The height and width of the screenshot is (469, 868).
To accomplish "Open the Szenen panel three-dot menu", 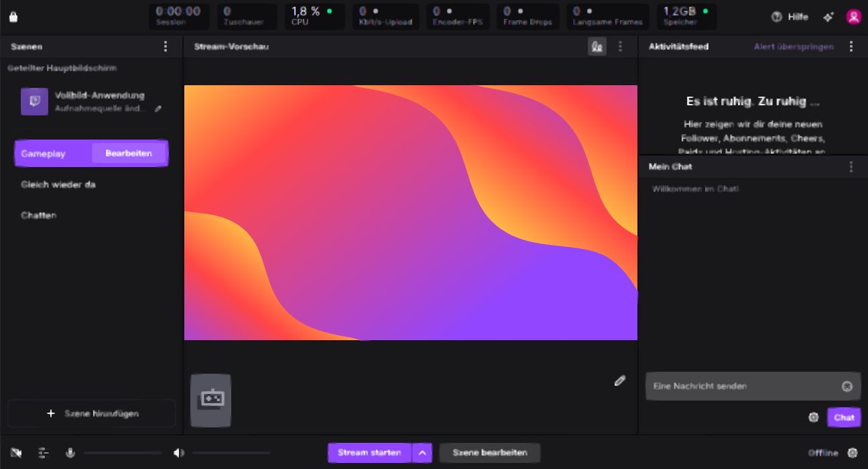I will [x=166, y=46].
